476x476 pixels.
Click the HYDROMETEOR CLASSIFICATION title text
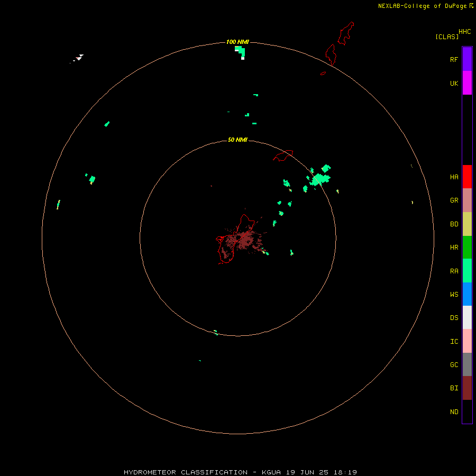pyautogui.click(x=186, y=472)
